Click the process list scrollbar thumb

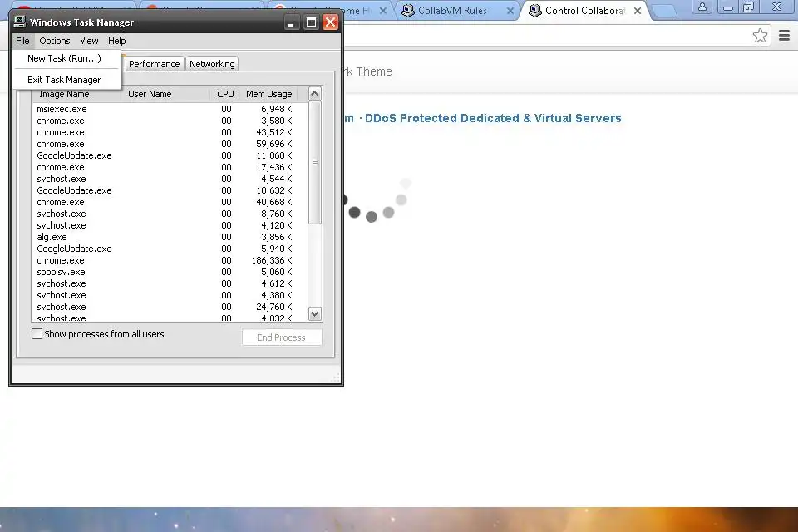(314, 162)
